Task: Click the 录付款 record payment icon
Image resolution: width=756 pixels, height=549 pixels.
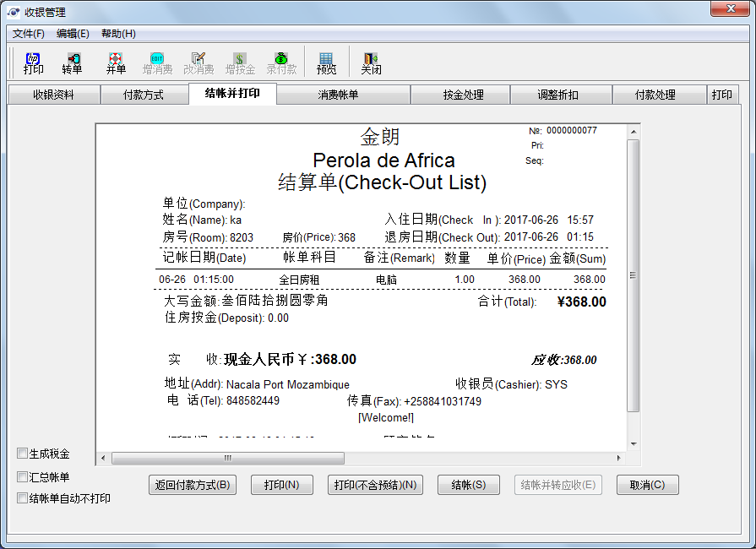Action: tap(281, 63)
